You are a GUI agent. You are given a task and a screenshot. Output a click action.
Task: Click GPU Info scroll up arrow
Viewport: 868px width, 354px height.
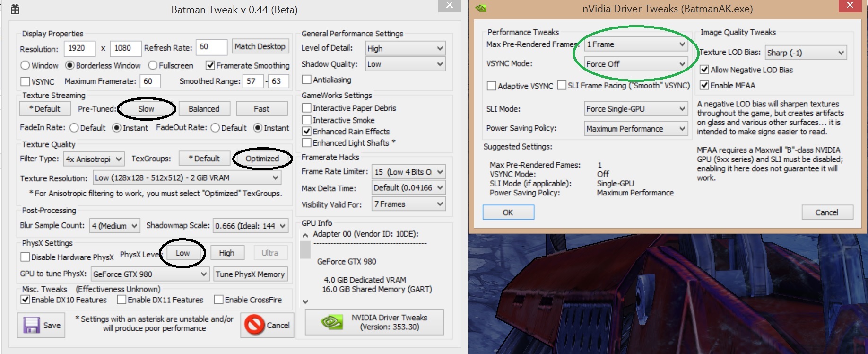(x=305, y=235)
